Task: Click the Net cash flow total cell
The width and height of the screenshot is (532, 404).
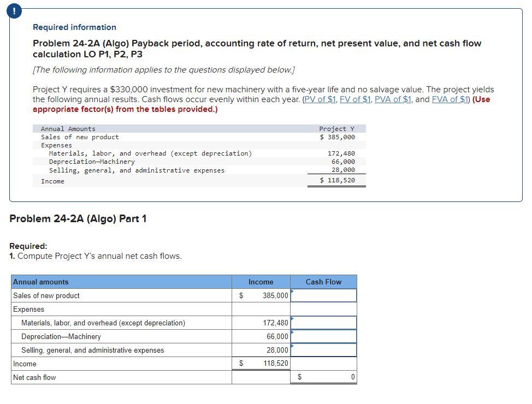Action: (x=323, y=377)
